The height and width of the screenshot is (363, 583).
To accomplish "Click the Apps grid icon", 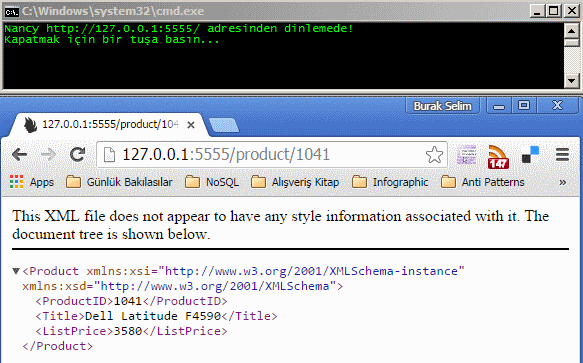I will click(16, 182).
